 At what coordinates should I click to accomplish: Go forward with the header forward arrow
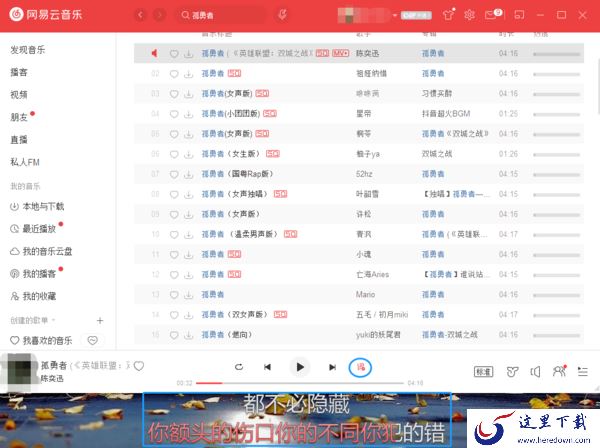[159, 15]
